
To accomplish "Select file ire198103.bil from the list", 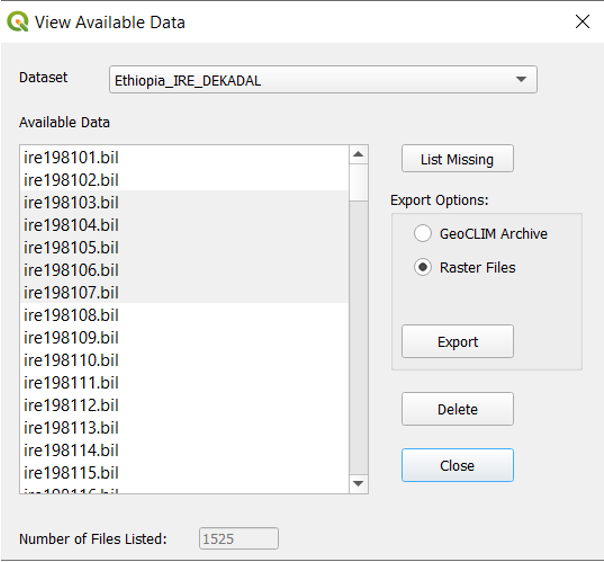I will pos(72,203).
